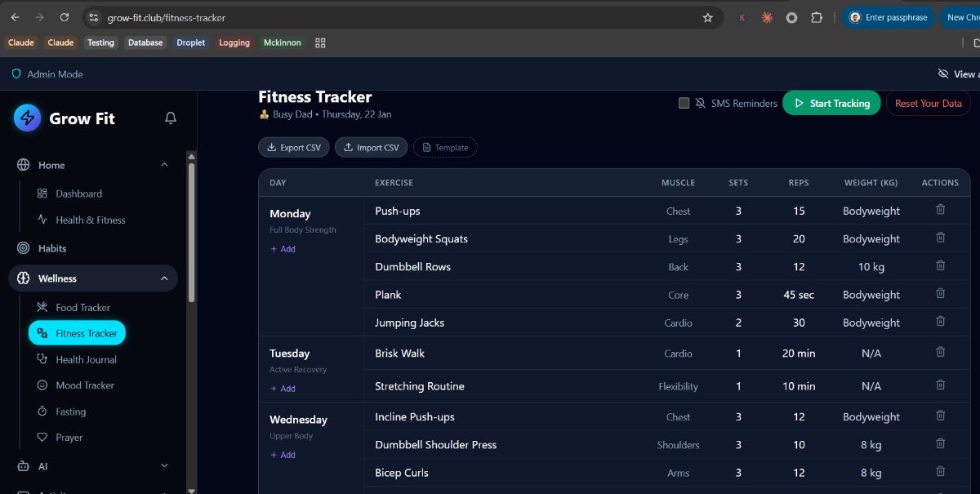
Task: Expand the AI sidebar section
Action: pyautogui.click(x=164, y=466)
